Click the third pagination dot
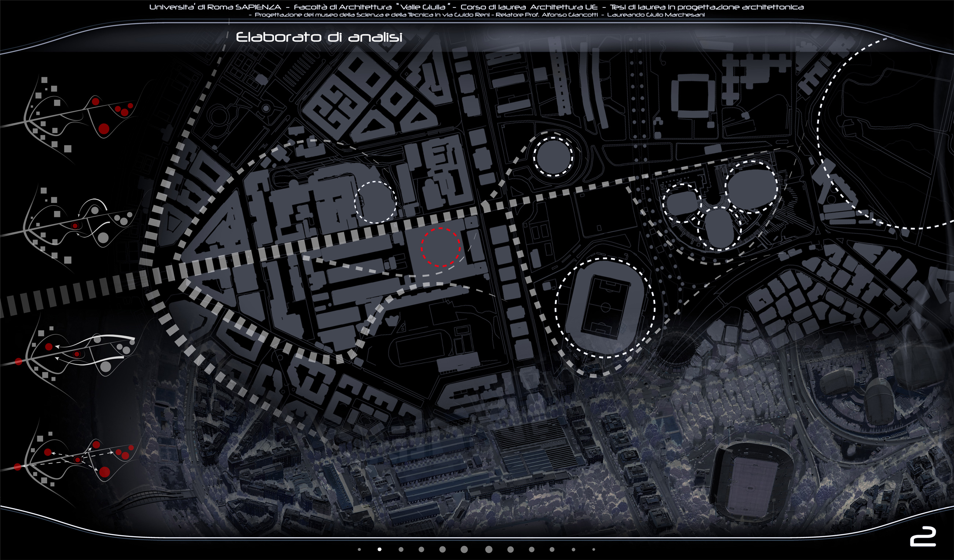Screen dimensions: 954x560 401,549
